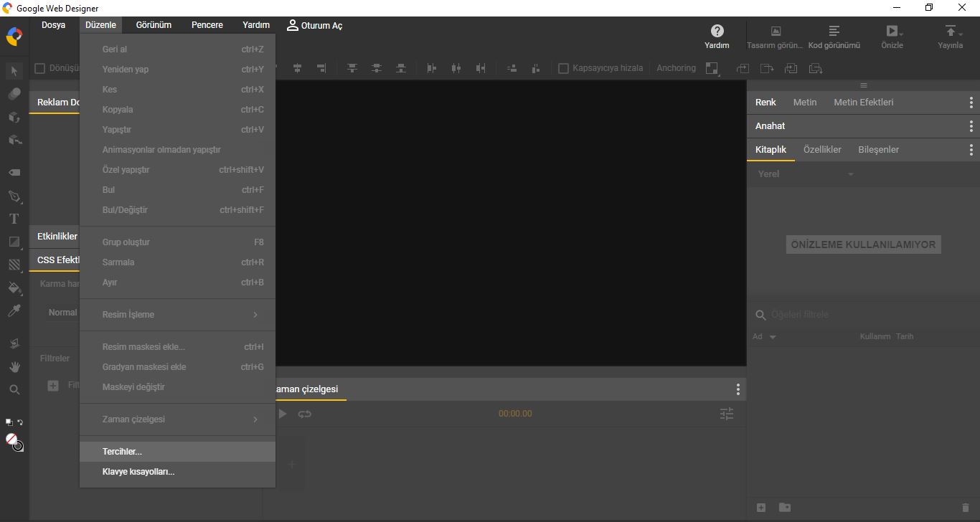This screenshot has height=522, width=980.
Task: Select the Tag tool in left toolbar
Action: click(x=14, y=173)
